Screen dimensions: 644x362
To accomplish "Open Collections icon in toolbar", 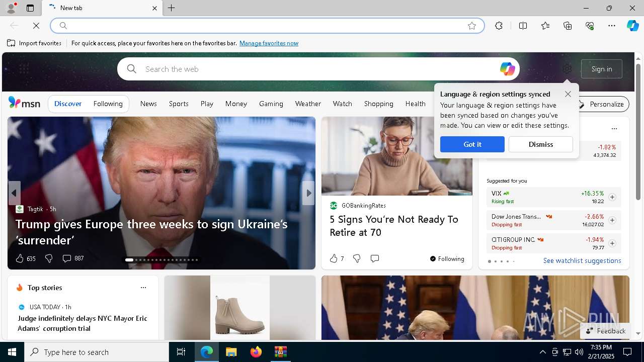I will pos(568,26).
